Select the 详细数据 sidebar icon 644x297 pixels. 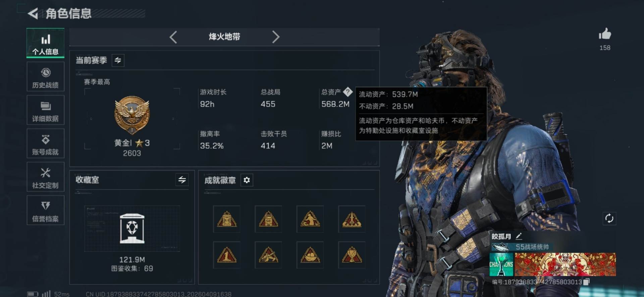pos(45,110)
